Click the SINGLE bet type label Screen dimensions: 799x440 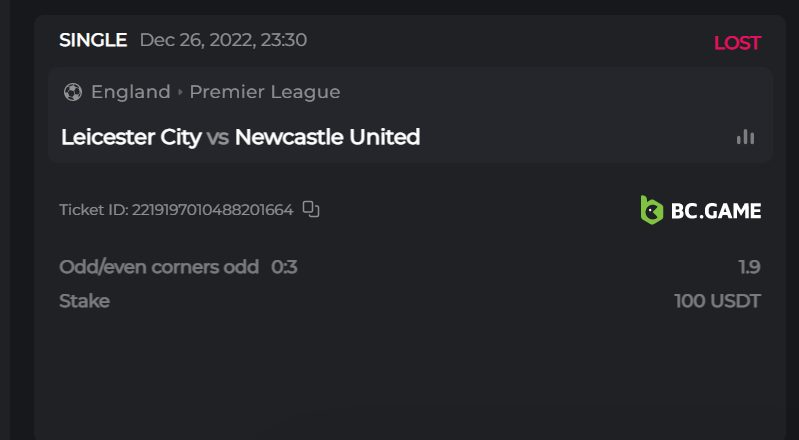click(x=93, y=41)
